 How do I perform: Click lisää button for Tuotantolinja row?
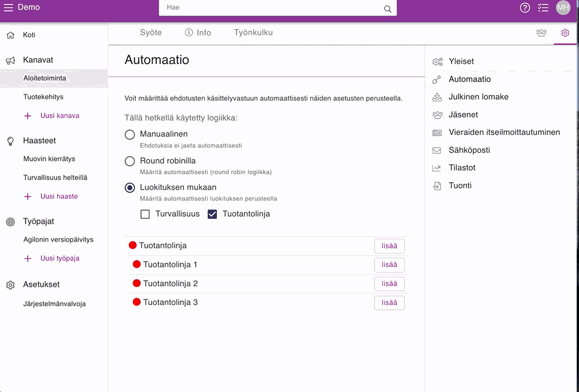tap(389, 246)
